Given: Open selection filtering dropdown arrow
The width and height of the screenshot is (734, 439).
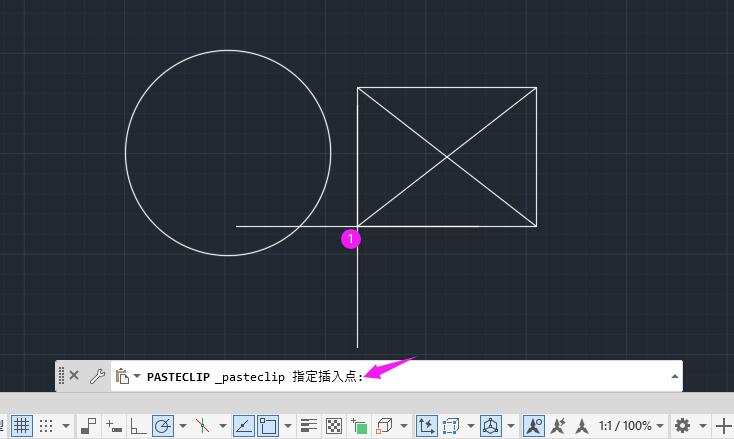Looking at the screenshot, I should 470,426.
